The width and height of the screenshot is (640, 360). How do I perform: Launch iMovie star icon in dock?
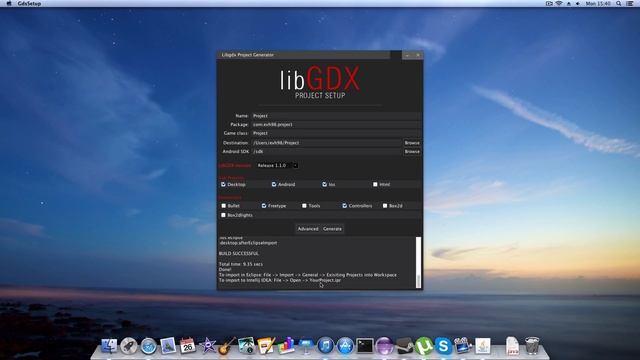click(x=207, y=346)
